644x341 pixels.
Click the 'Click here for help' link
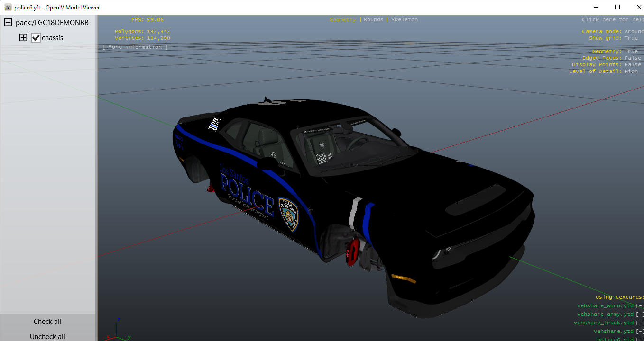coord(612,20)
